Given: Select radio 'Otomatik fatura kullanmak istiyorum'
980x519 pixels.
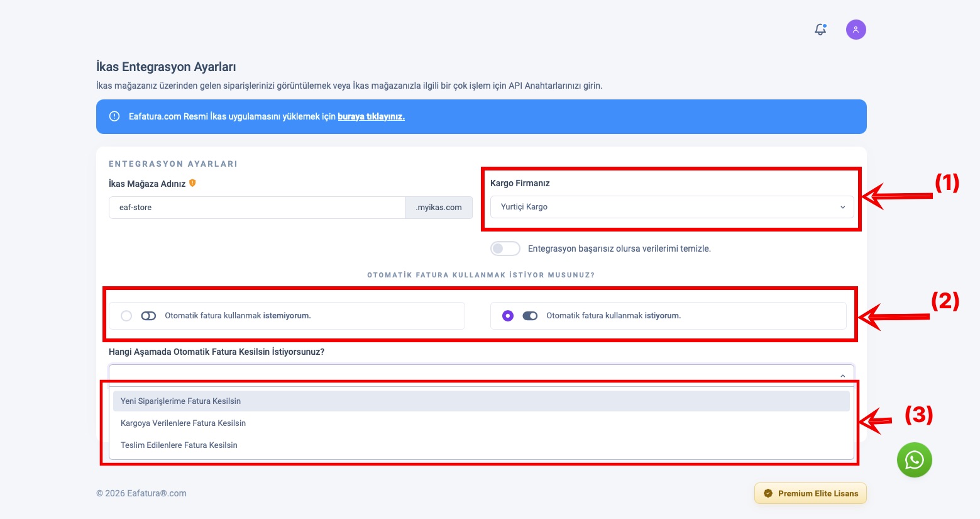Looking at the screenshot, I should click(508, 316).
